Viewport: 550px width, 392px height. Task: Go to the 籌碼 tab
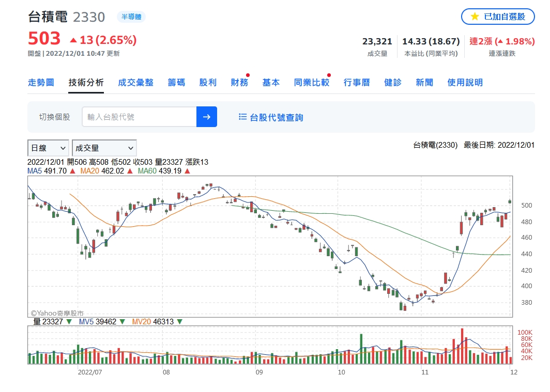point(176,82)
